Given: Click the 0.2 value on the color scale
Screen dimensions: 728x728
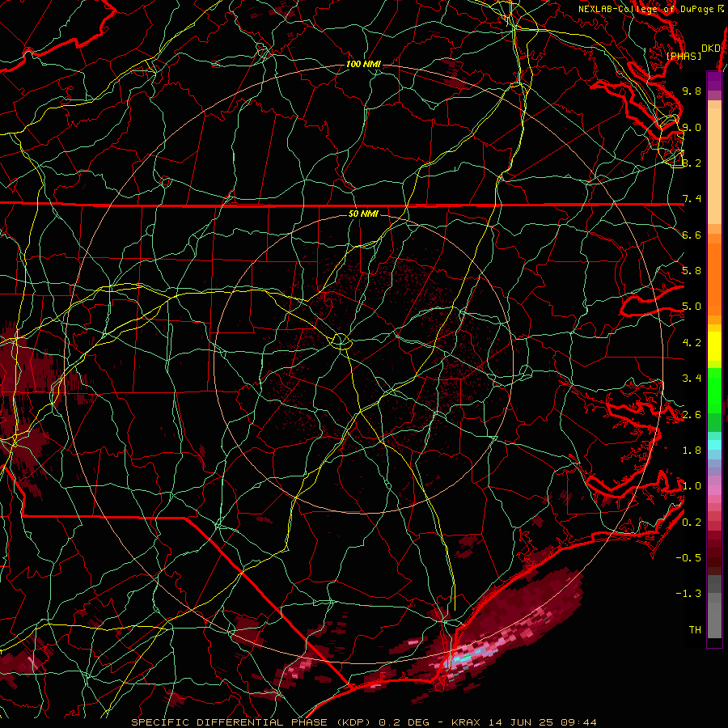Looking at the screenshot, I should pos(692,523).
